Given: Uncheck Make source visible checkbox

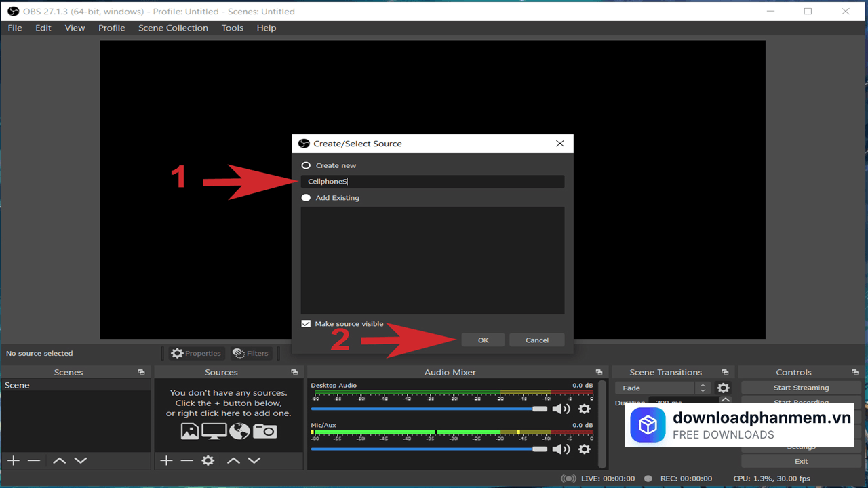Looking at the screenshot, I should [306, 324].
